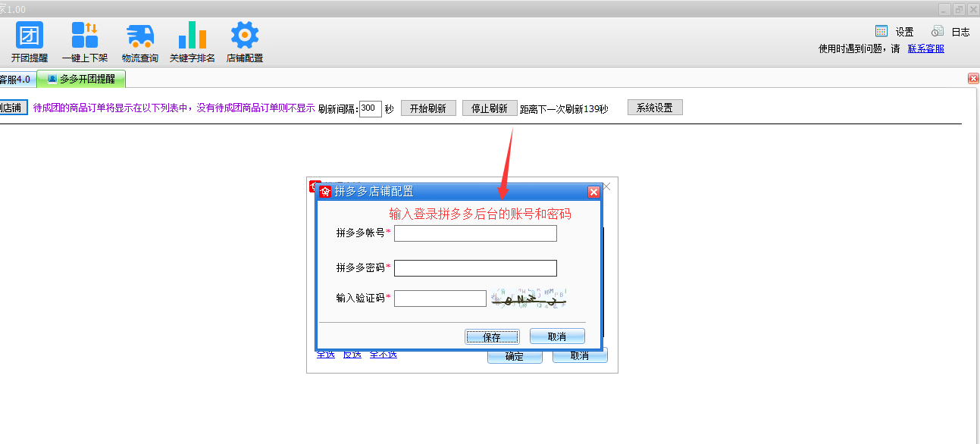980x444 pixels.
Task: Click the 输入验证码 input field
Action: (440, 299)
